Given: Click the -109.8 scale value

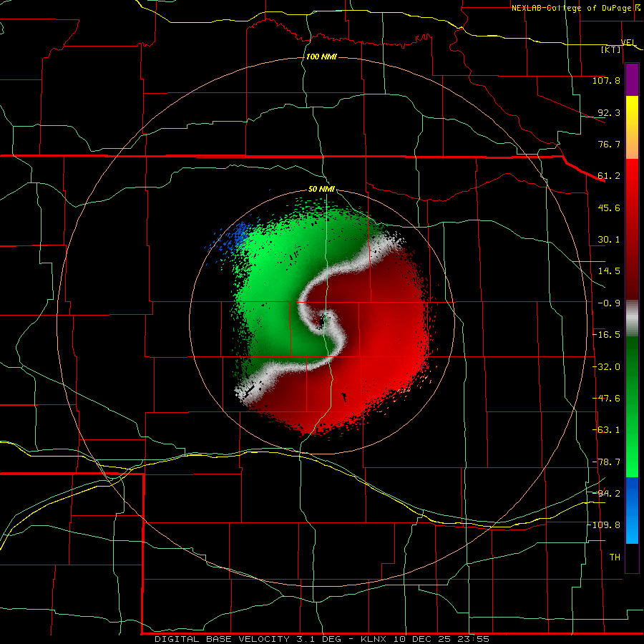Looking at the screenshot, I should pyautogui.click(x=604, y=525).
